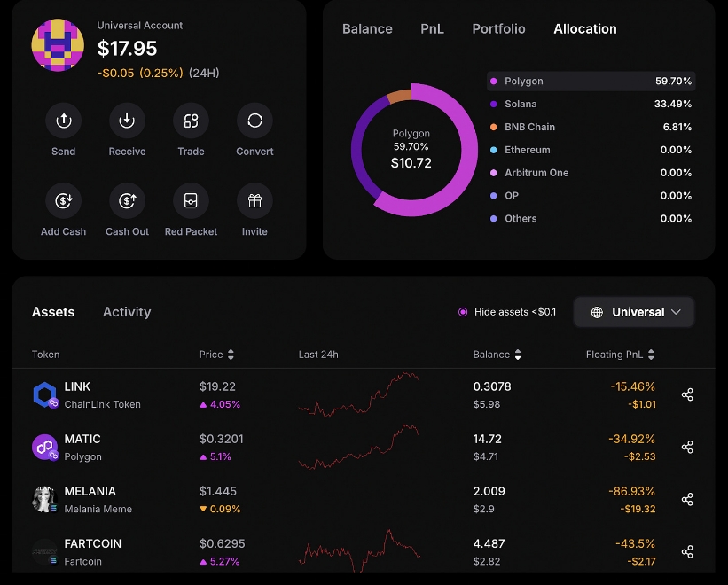Image resolution: width=728 pixels, height=585 pixels.
Task: Click the FARTCOIN 24h price sparkline
Action: (358, 550)
